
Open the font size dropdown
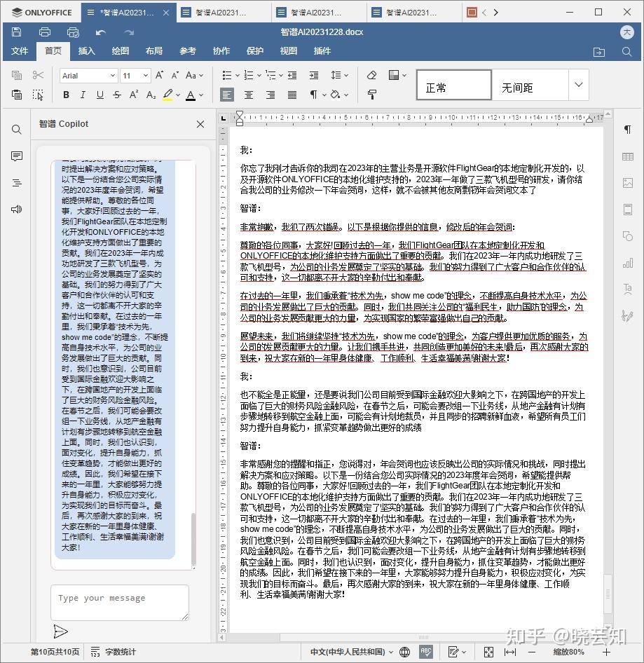(x=146, y=76)
